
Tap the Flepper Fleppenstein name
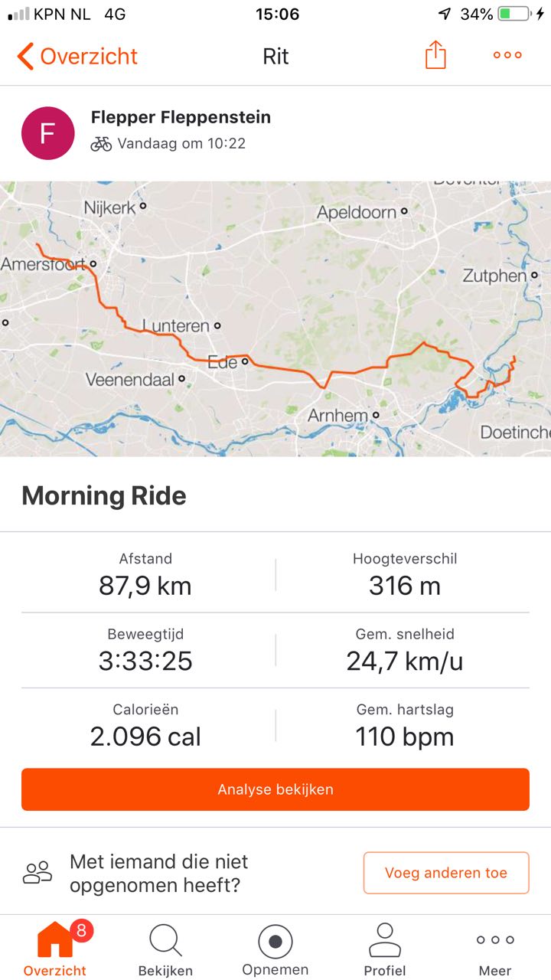coord(181,117)
